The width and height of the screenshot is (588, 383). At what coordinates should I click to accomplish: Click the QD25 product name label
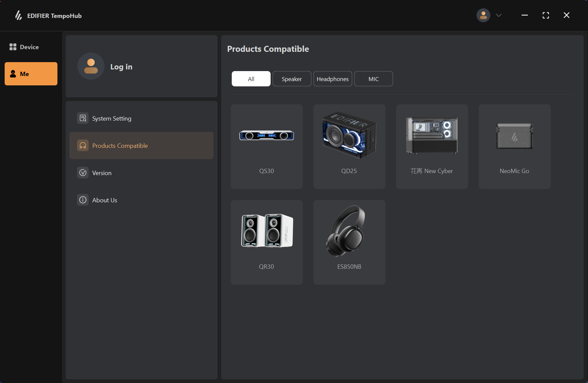[x=349, y=171]
